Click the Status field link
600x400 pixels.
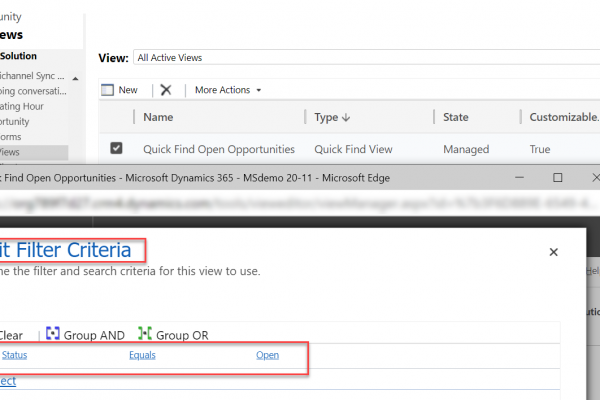(15, 355)
